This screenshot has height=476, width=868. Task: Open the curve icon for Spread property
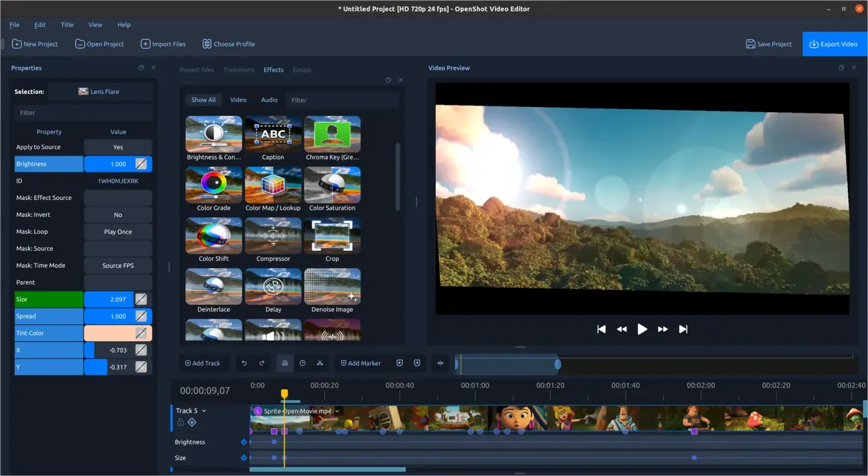[141, 316]
